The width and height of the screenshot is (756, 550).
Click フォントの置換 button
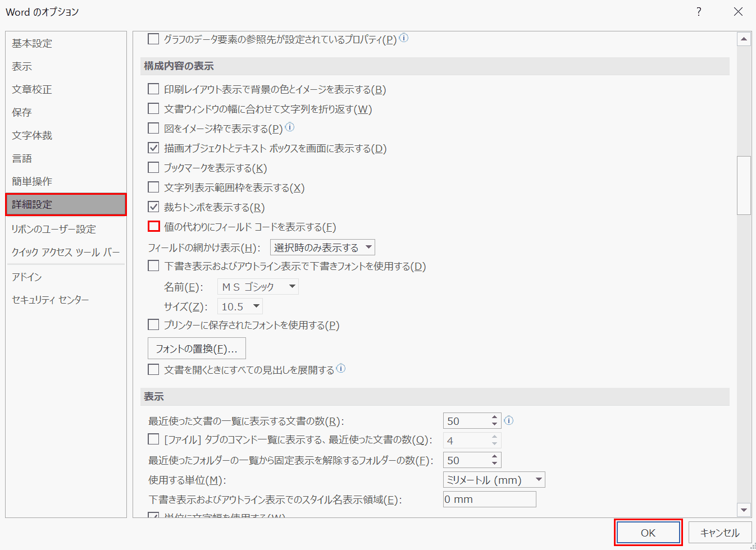coord(197,349)
